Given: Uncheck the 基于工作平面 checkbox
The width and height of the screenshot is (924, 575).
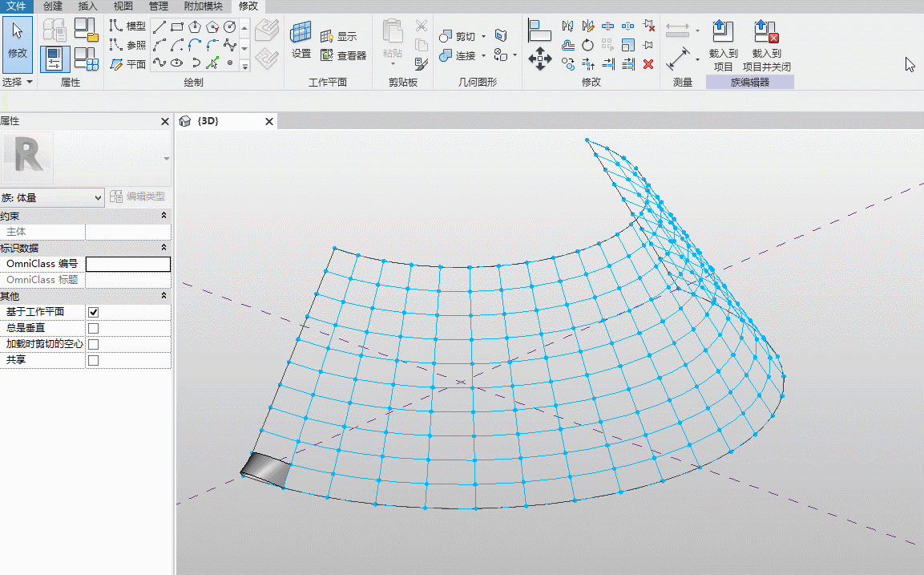Looking at the screenshot, I should tap(93, 312).
